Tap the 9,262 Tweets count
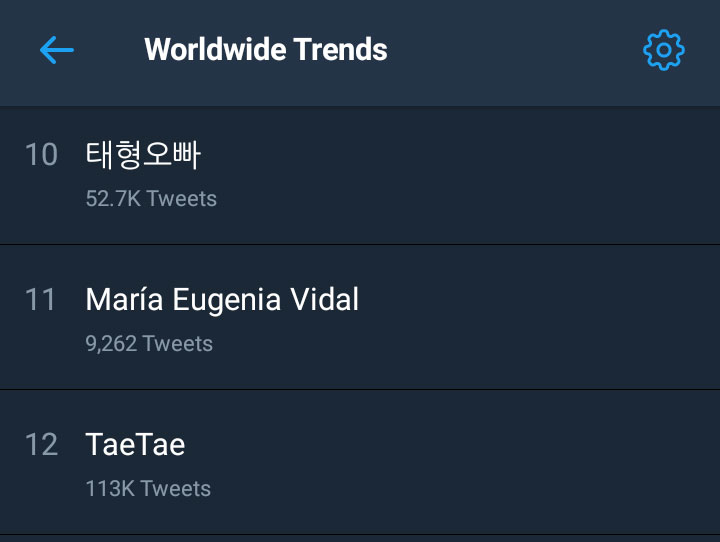 point(149,344)
